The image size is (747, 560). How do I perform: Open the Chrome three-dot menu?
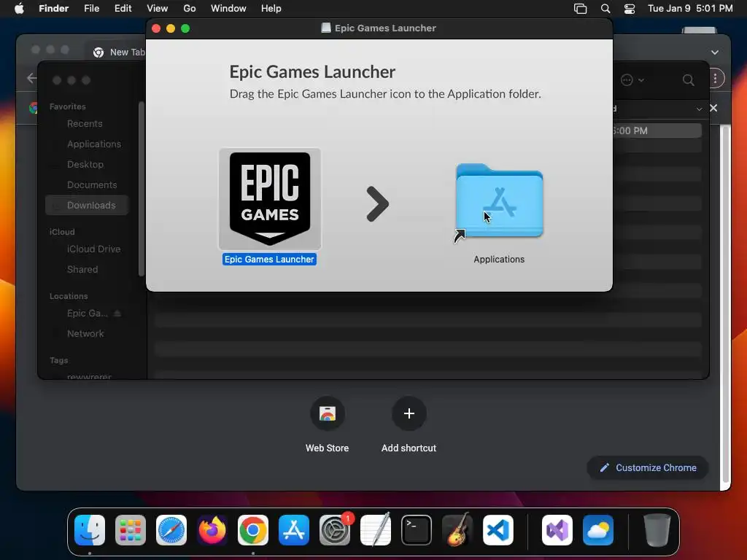(x=715, y=79)
